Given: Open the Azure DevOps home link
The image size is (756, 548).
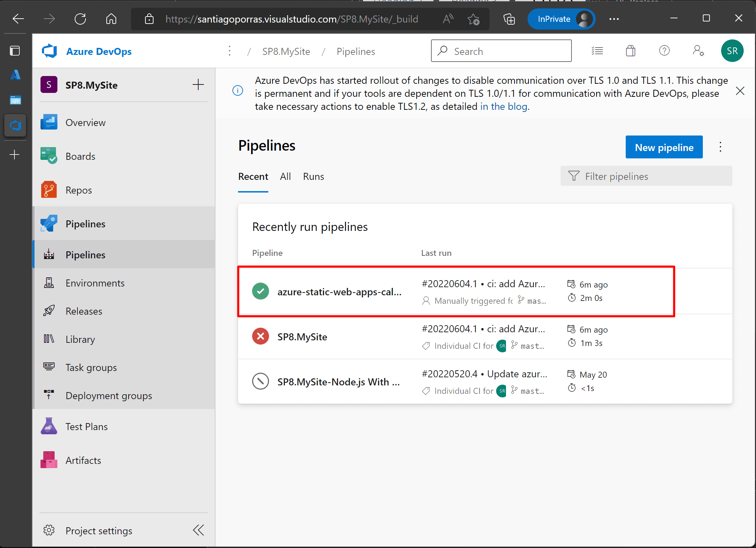Looking at the screenshot, I should pos(99,51).
